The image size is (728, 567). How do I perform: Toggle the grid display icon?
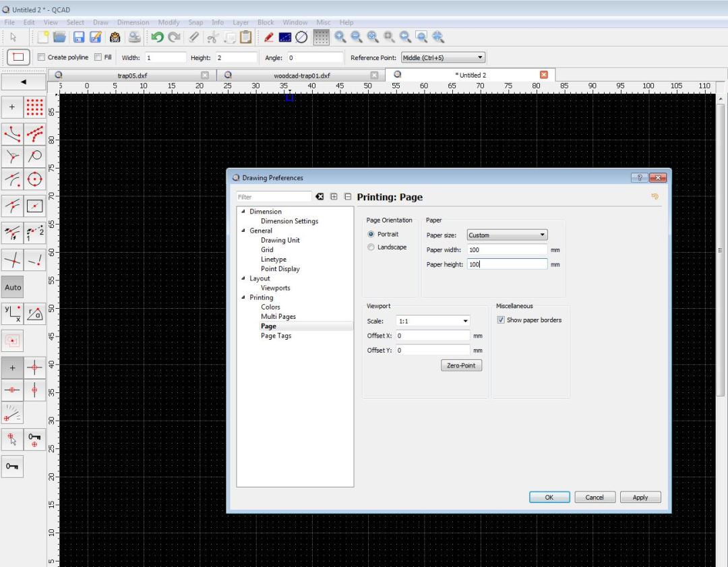tap(322, 37)
